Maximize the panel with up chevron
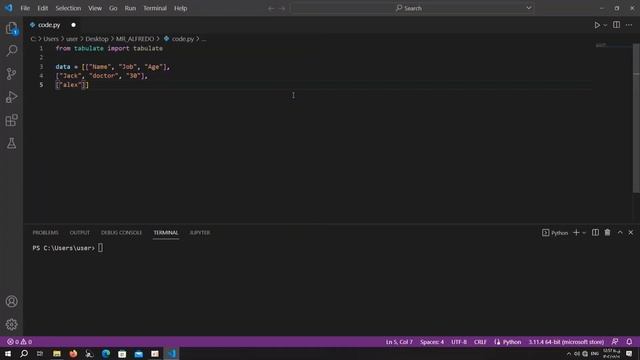Viewport: 640px width, 360px height. [x=620, y=232]
